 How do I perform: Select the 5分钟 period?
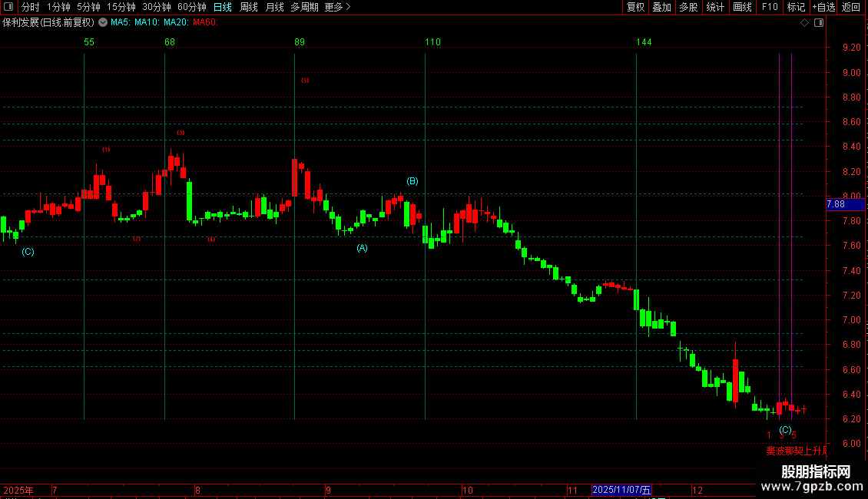(88, 7)
